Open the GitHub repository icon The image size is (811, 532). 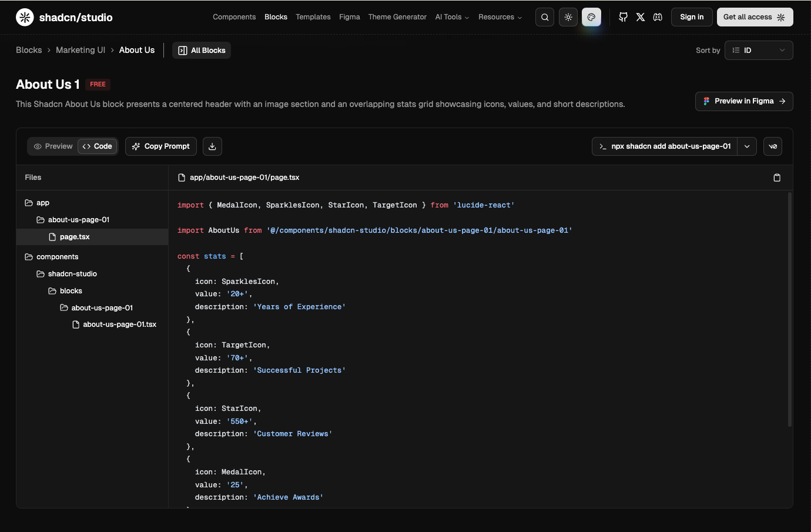(x=624, y=17)
